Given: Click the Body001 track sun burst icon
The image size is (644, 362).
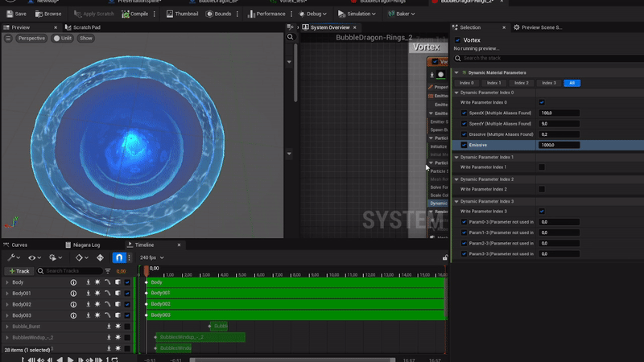Looking at the screenshot, I should (97, 294).
